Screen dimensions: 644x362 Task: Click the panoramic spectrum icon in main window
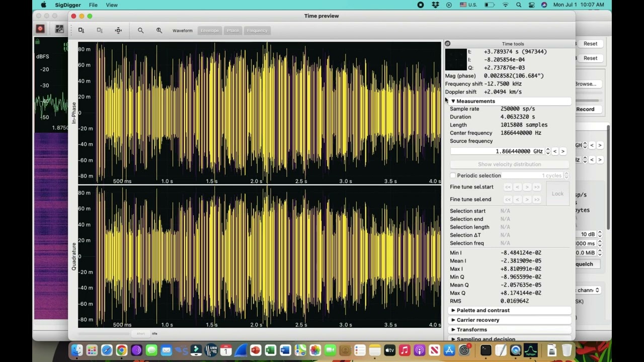(x=59, y=29)
